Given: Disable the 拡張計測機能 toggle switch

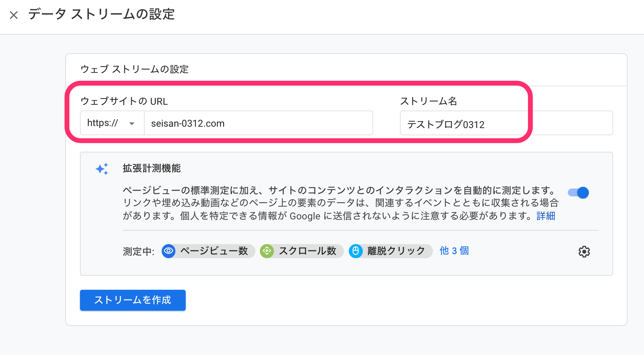Looking at the screenshot, I should click(578, 193).
